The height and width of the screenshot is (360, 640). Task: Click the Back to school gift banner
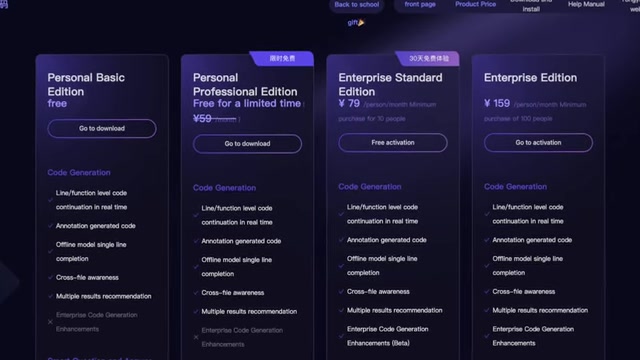(x=356, y=5)
